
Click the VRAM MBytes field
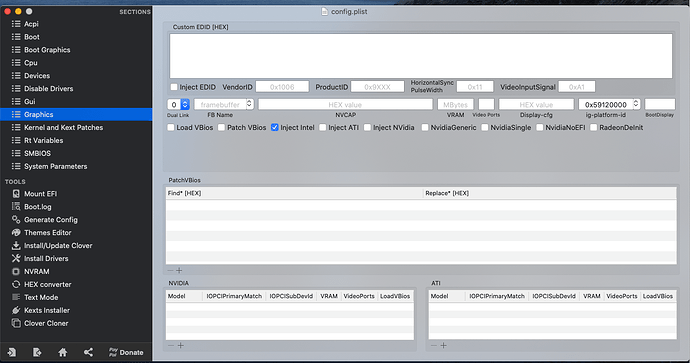(455, 105)
